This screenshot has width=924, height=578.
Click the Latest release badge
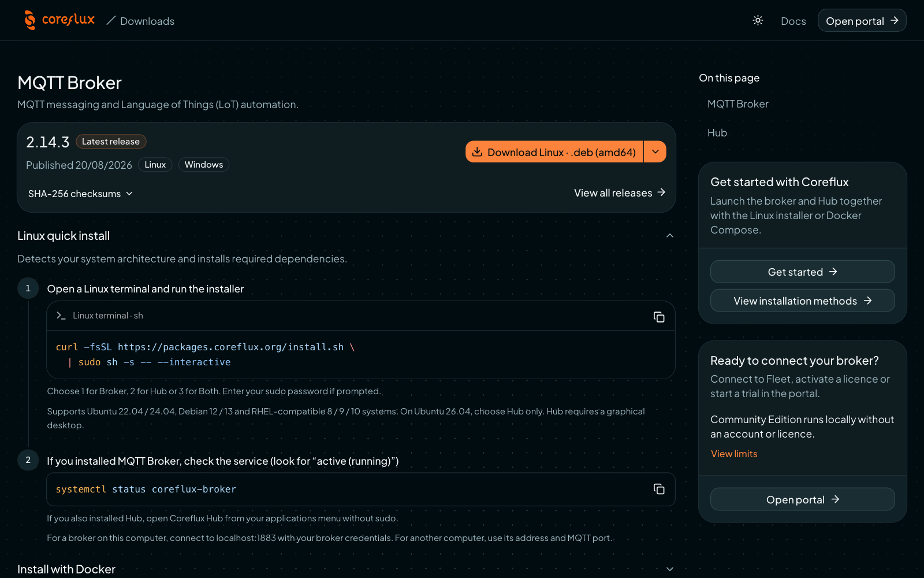click(111, 142)
